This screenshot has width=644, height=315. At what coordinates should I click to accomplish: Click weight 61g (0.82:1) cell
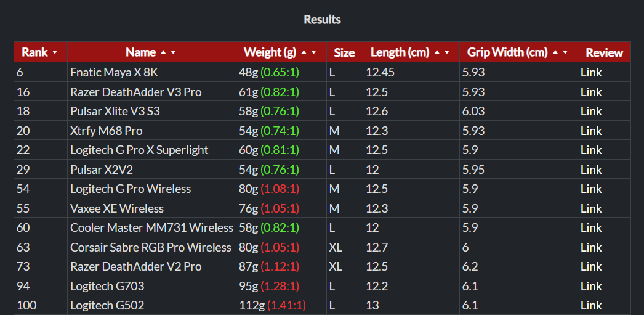(281, 92)
